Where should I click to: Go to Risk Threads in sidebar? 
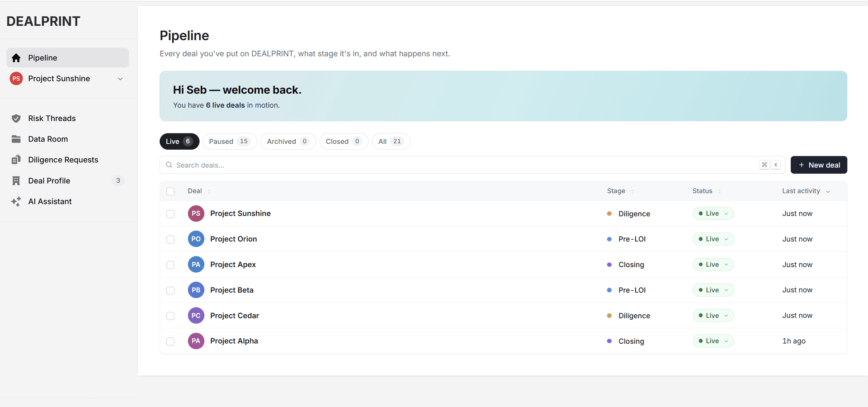(67, 118)
